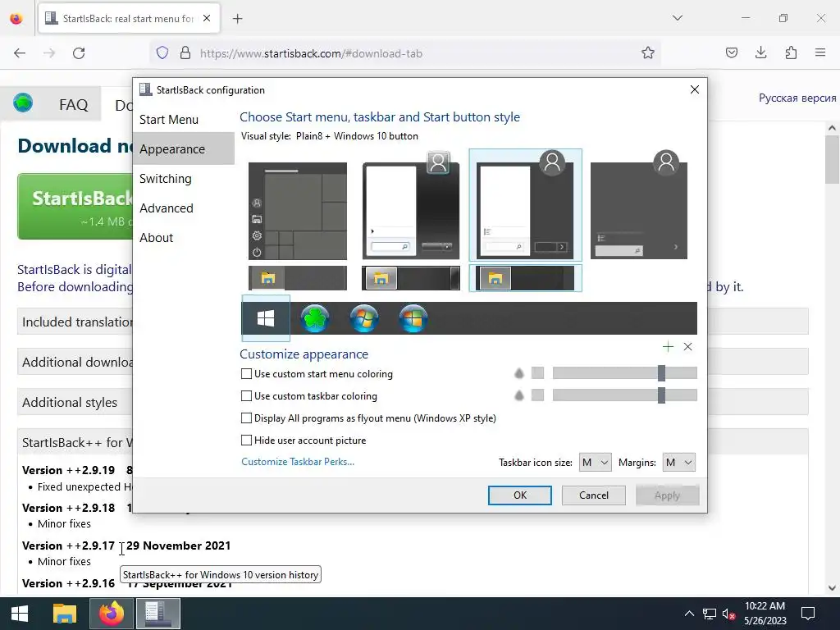
Task: Open the Start Menu settings section
Action: [x=169, y=120]
